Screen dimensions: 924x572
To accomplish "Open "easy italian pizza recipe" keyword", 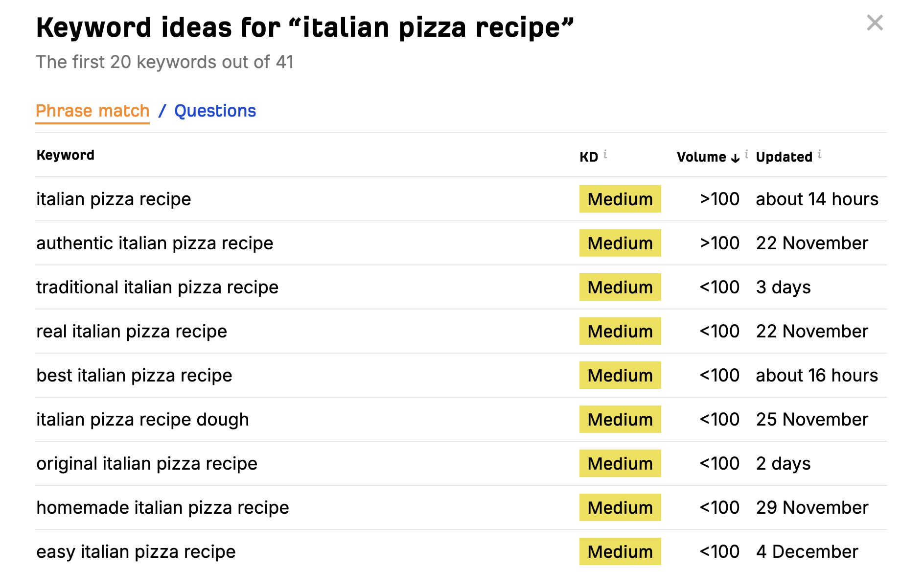I will point(136,551).
